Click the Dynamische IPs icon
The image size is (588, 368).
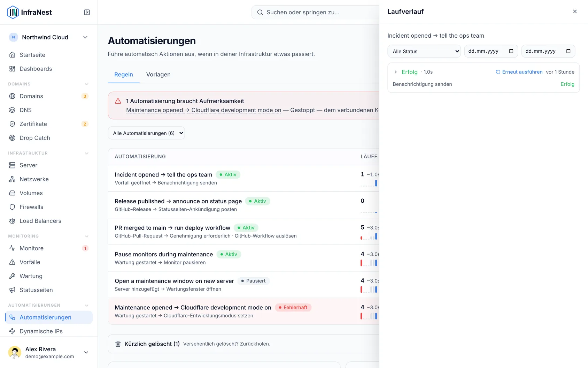[x=12, y=331]
